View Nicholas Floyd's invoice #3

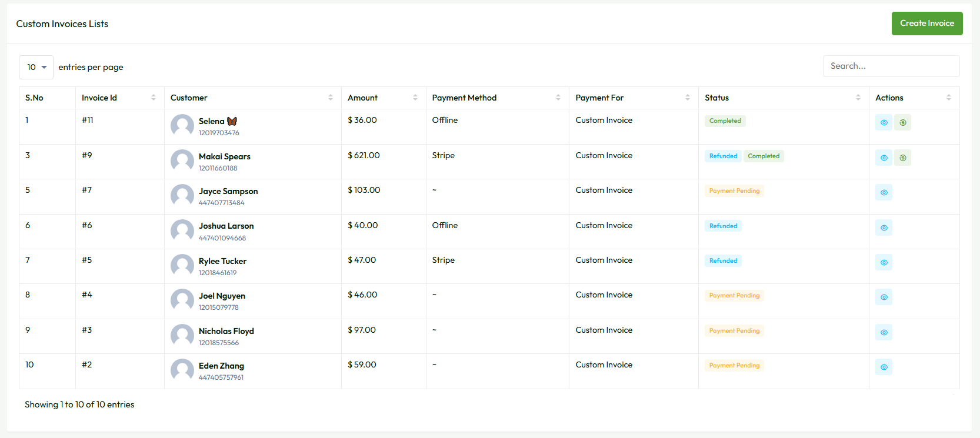[884, 332]
